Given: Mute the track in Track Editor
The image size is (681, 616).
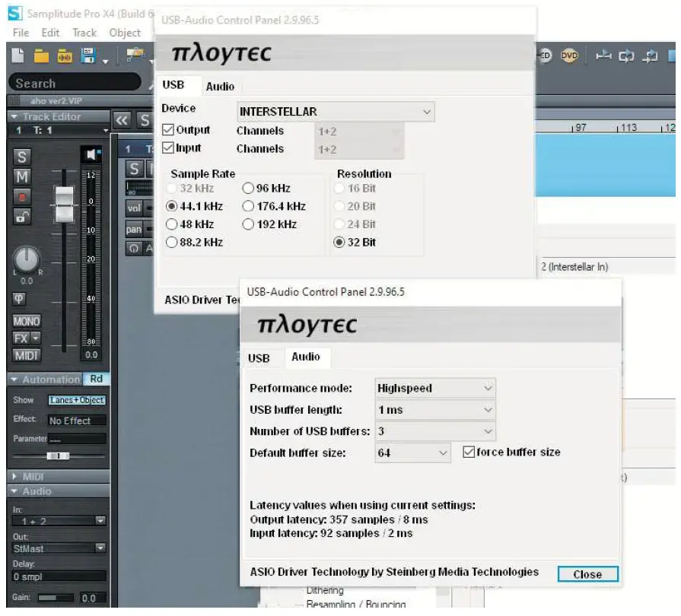Looking at the screenshot, I should coord(22,176).
